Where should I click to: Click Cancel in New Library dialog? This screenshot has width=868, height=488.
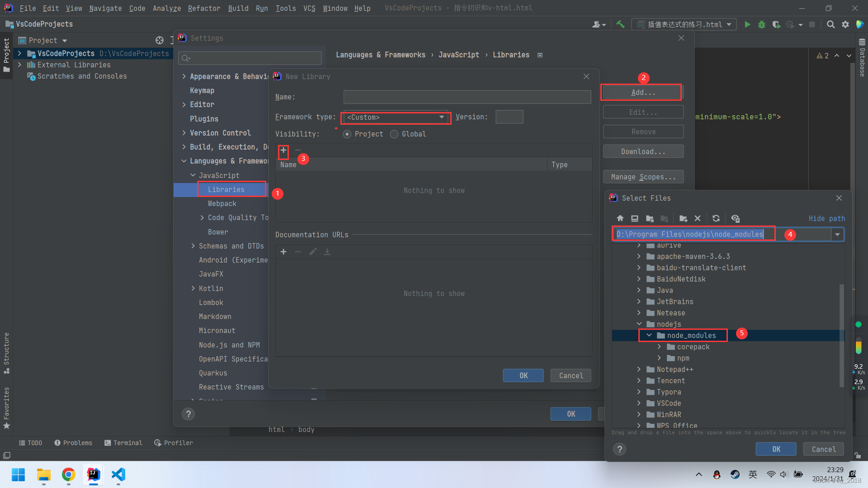pos(571,375)
